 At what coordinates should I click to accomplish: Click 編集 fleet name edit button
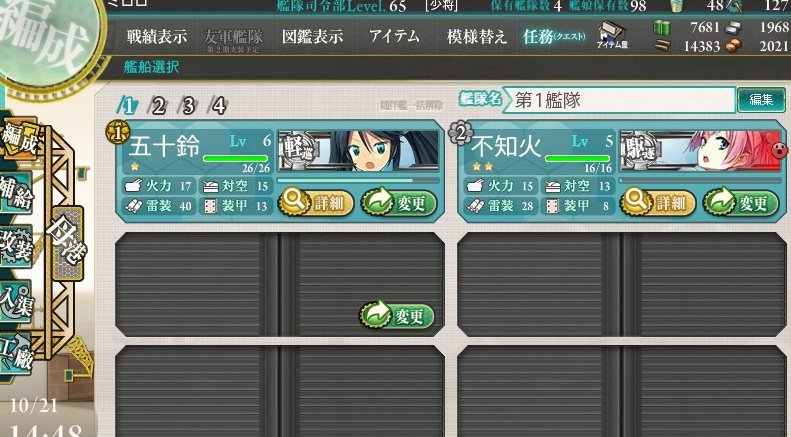click(761, 99)
